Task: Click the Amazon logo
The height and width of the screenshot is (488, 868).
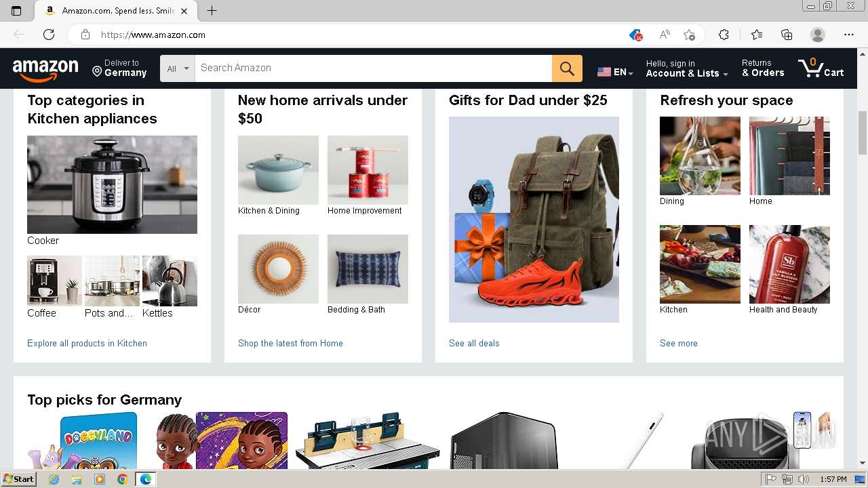Action: [x=45, y=69]
